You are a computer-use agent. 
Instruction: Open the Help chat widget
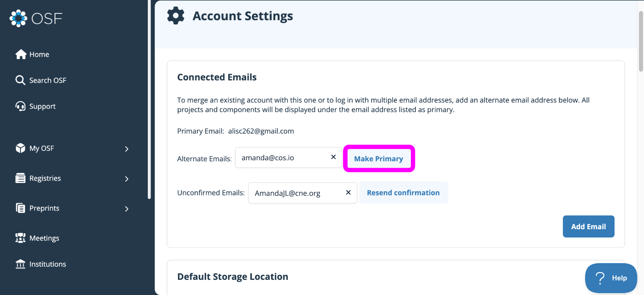[x=611, y=278]
